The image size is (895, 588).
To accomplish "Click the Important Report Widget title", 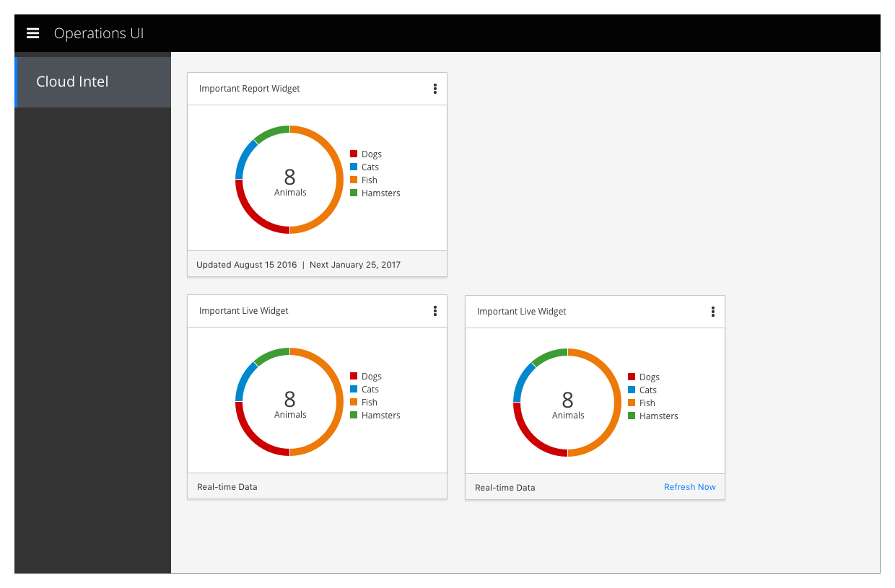I will 249,89.
